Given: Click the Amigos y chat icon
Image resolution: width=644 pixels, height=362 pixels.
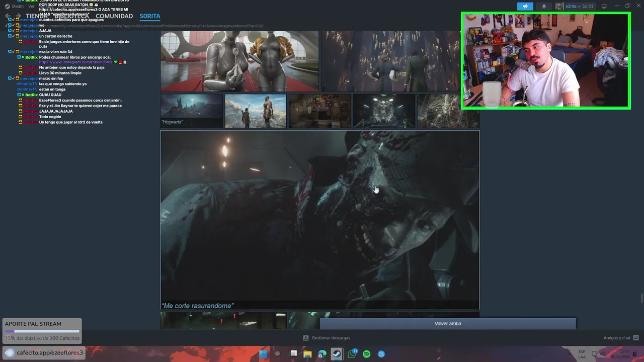Looking at the screenshot, I should (636, 338).
